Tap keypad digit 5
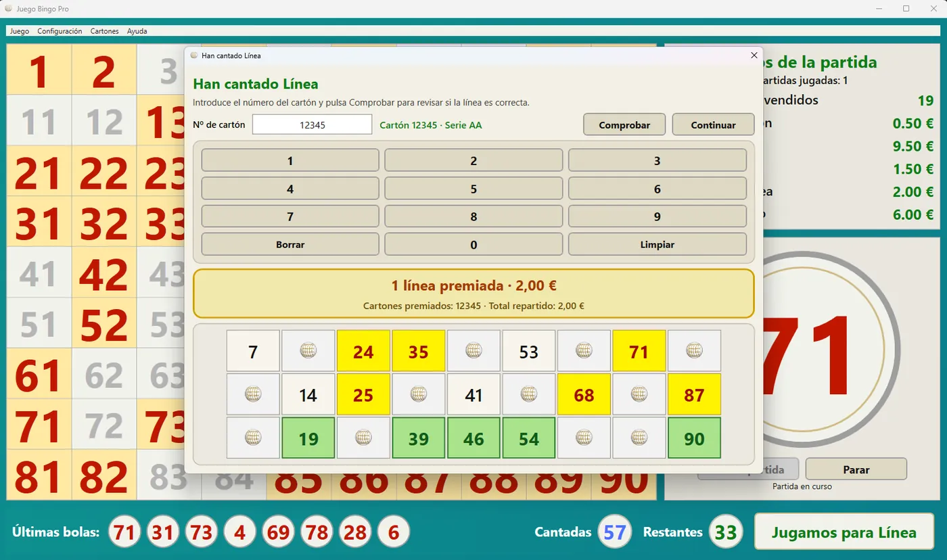This screenshot has width=947, height=560. pyautogui.click(x=473, y=189)
